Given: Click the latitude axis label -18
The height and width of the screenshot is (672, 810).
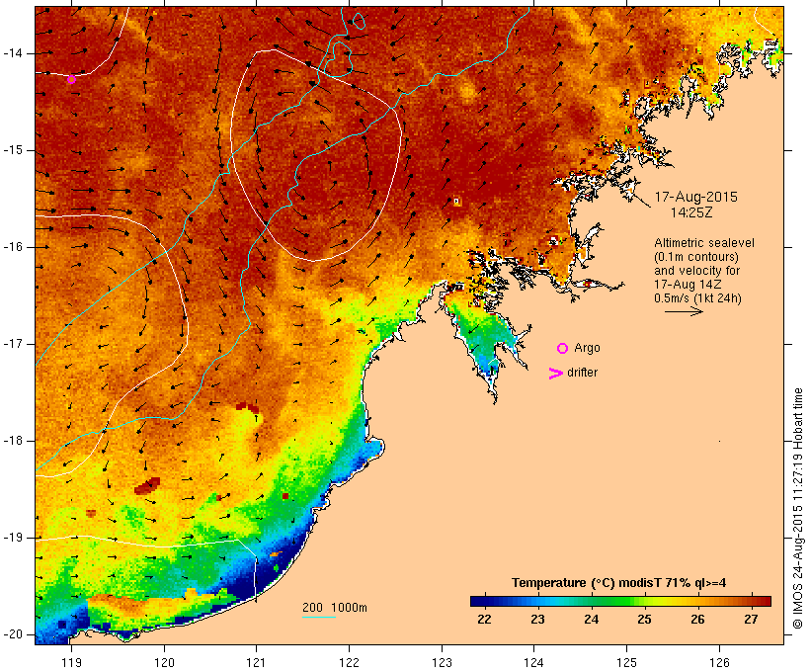Looking at the screenshot, I should (13, 441).
